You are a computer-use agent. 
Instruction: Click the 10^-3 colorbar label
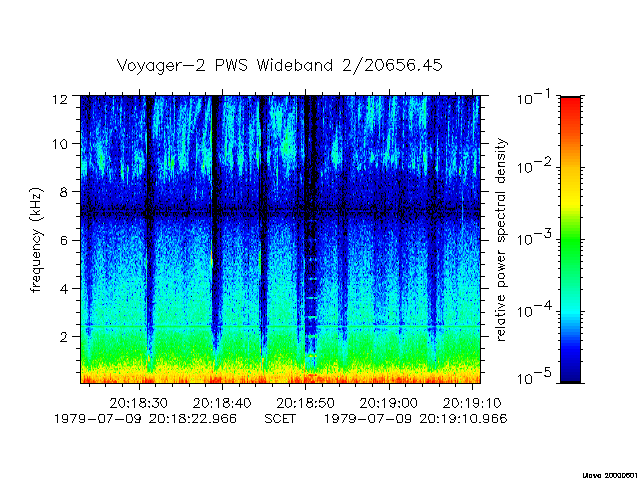click(535, 237)
